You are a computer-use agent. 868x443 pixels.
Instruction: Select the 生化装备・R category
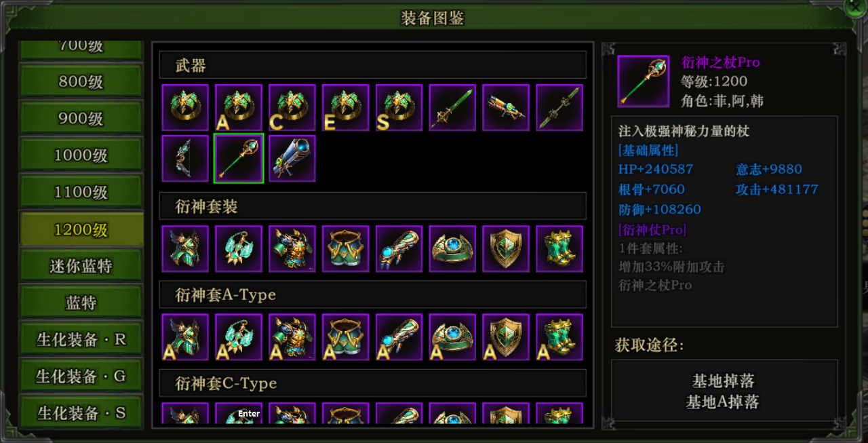point(81,339)
